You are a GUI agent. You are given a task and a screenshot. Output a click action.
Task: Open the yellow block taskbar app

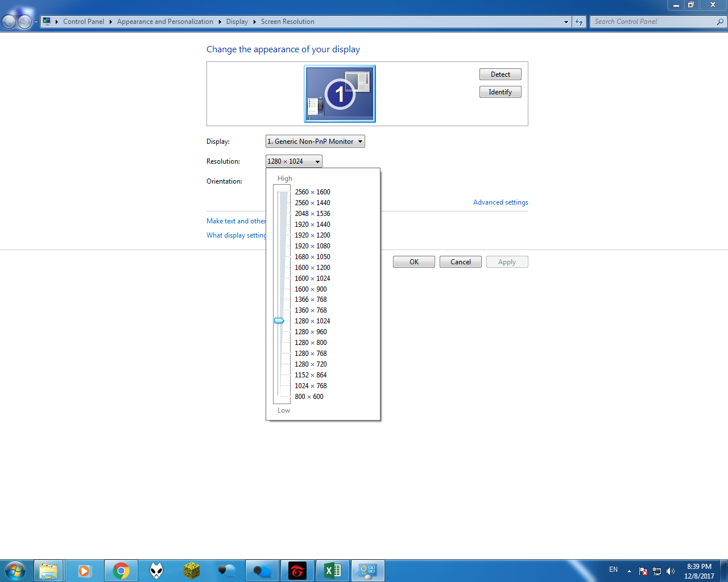(x=192, y=571)
